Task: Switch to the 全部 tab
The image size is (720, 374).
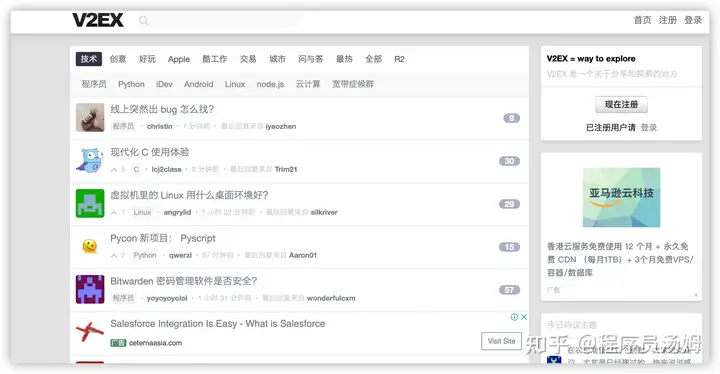Action: point(374,59)
